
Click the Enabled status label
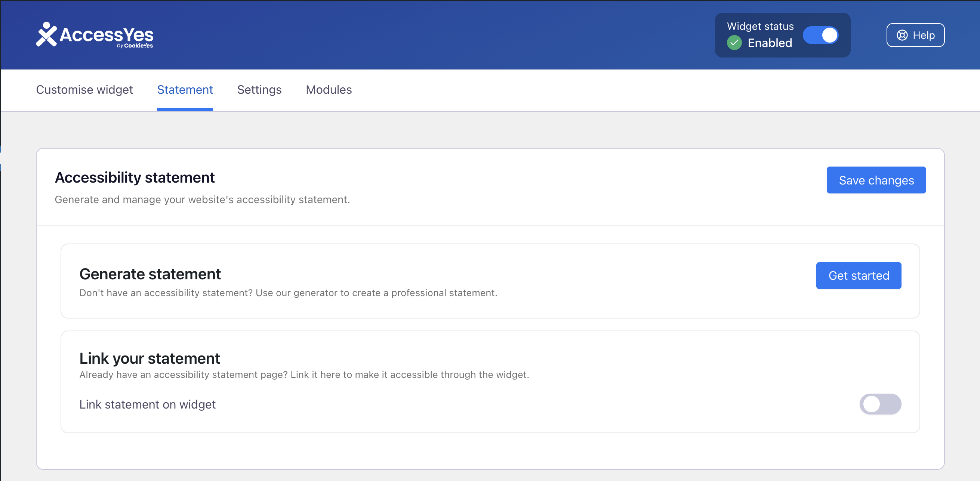point(770,43)
